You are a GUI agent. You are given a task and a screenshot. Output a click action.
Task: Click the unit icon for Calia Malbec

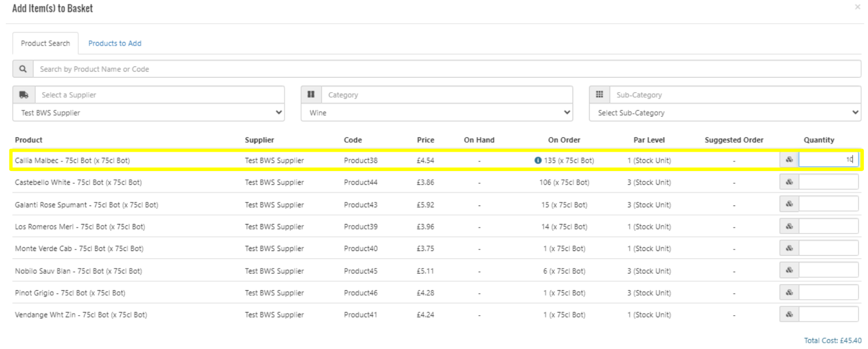tap(789, 160)
